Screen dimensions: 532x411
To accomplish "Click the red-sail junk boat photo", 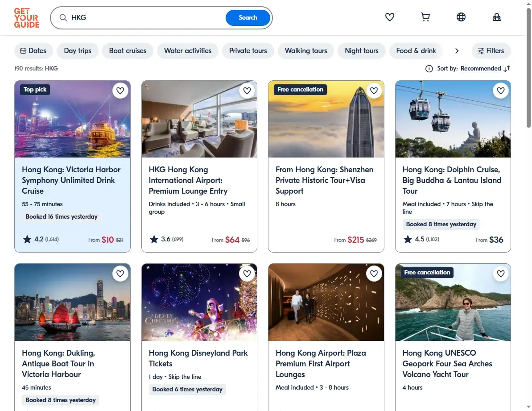I will tap(72, 303).
